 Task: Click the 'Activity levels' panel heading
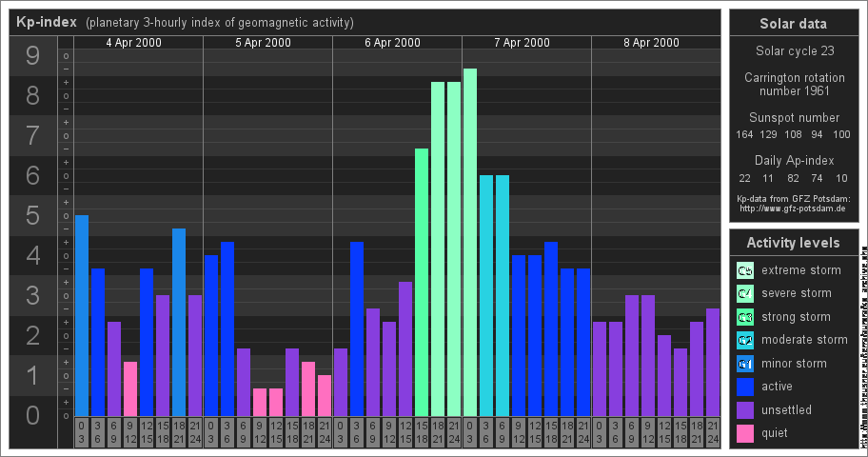click(x=793, y=243)
